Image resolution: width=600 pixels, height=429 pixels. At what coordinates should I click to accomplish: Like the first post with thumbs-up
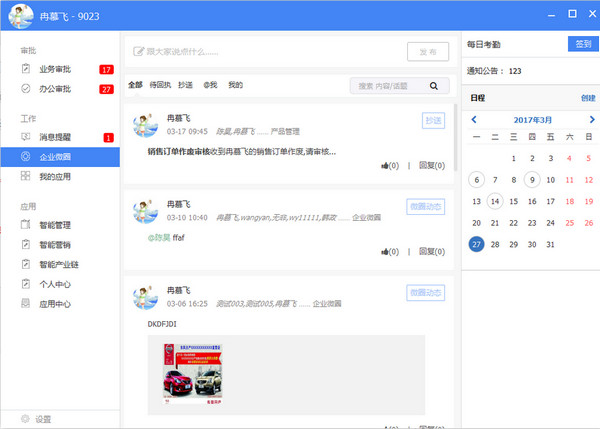[386, 166]
